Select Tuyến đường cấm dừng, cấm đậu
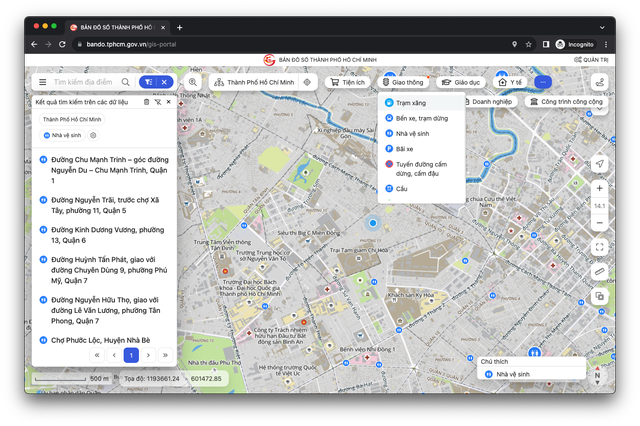The width and height of the screenshot is (640, 426). click(422, 169)
